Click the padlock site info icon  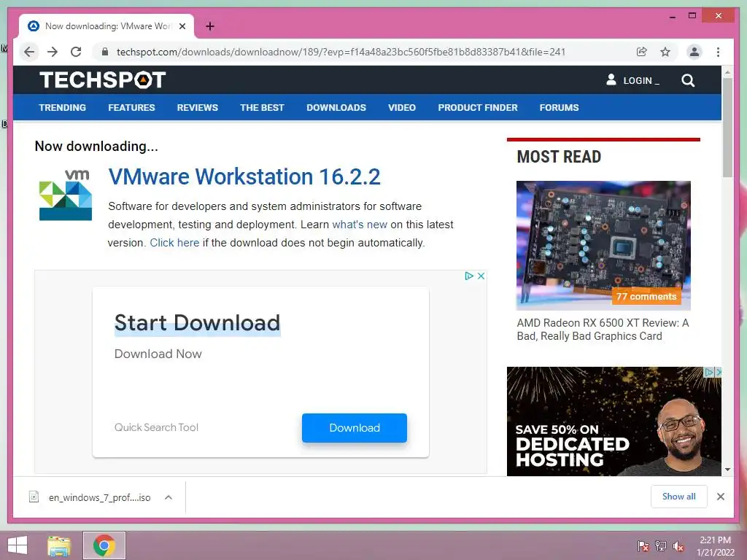[x=105, y=52]
